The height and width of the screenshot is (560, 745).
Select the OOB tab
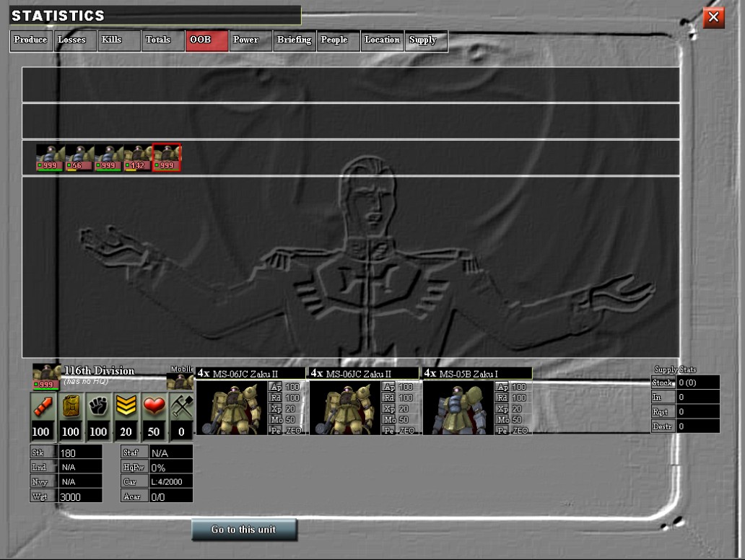206,40
